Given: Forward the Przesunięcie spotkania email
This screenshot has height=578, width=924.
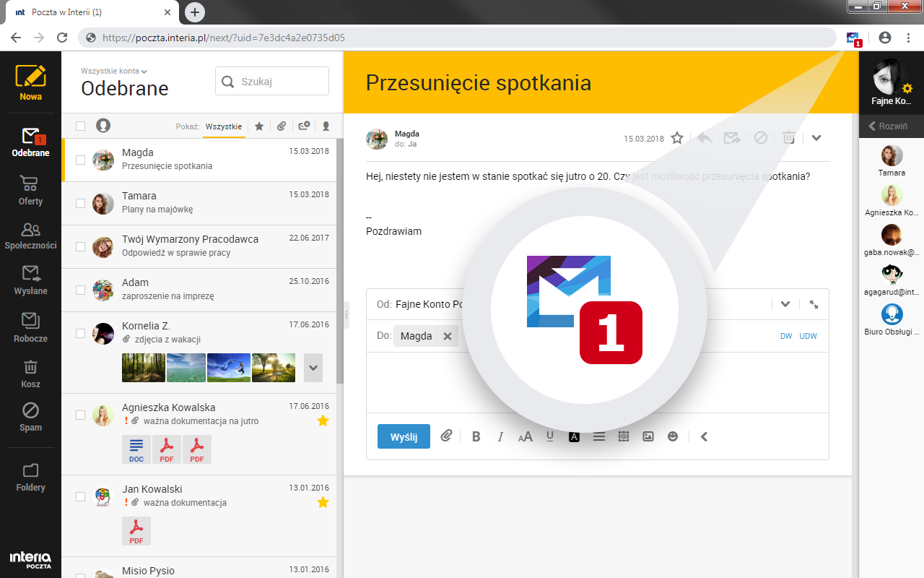Looking at the screenshot, I should pos(732,137).
